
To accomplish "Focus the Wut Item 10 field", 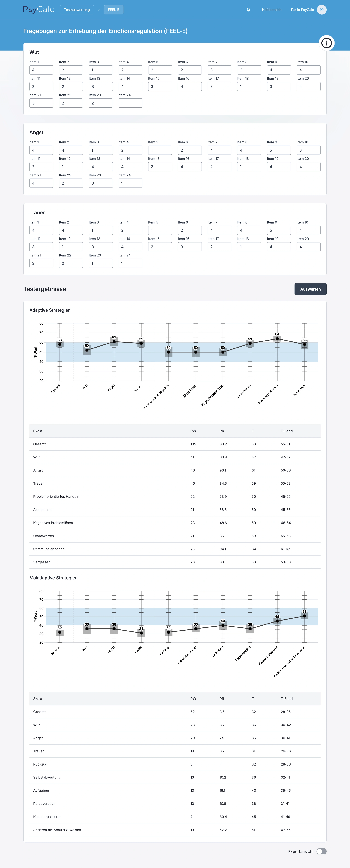I will pos(309,70).
